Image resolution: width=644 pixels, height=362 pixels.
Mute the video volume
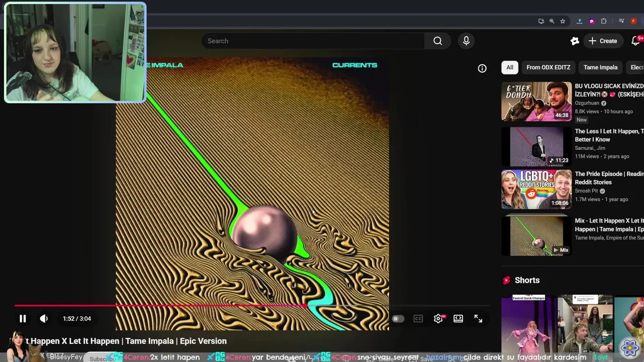[44, 318]
